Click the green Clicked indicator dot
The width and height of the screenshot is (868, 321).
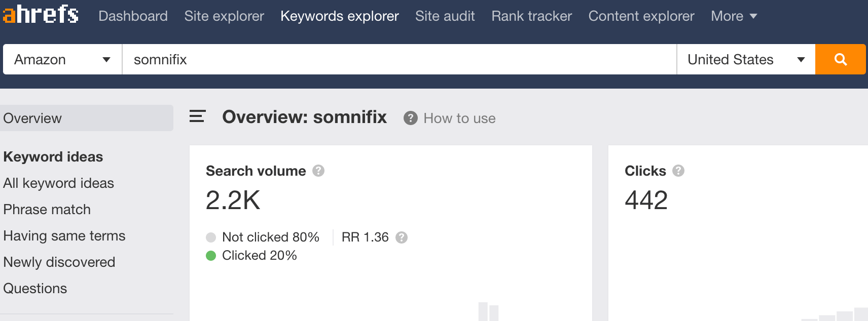[211, 256]
